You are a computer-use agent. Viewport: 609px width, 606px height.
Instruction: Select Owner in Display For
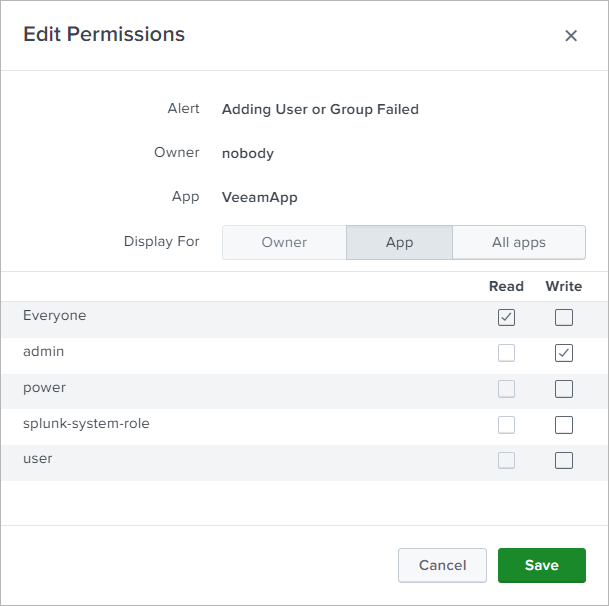284,243
